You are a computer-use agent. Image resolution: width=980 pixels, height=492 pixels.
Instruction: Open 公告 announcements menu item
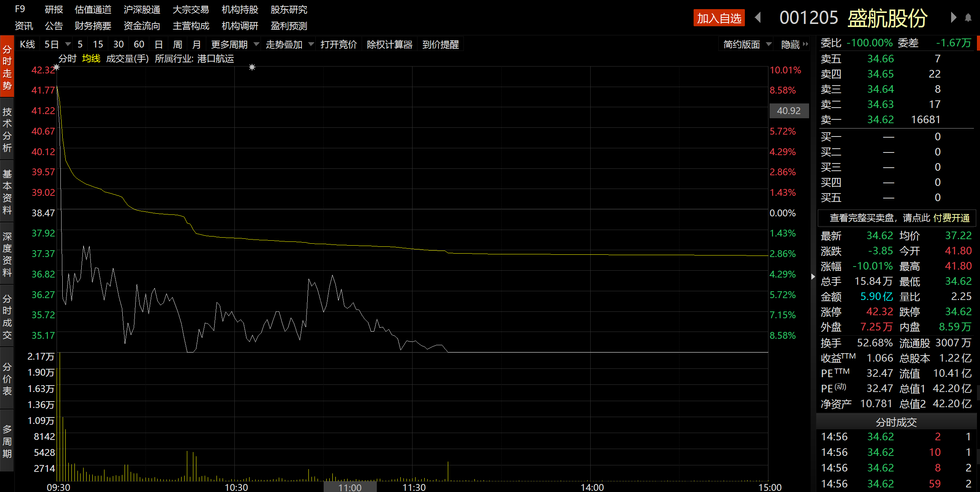coord(54,26)
